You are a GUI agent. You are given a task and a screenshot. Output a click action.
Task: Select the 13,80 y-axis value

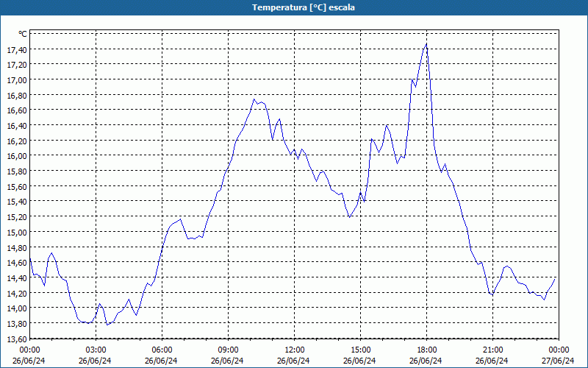coord(17,323)
